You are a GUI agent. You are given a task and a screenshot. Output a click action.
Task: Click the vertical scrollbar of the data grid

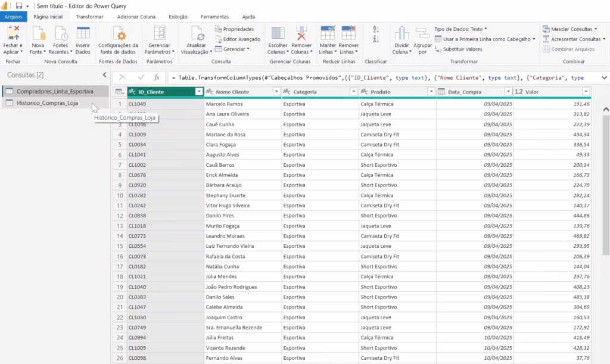[606, 186]
